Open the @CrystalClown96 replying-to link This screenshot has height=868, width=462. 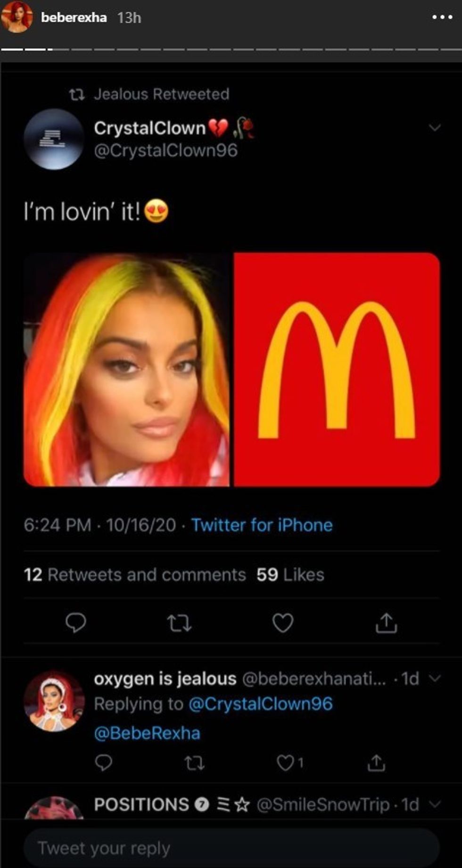point(261,704)
